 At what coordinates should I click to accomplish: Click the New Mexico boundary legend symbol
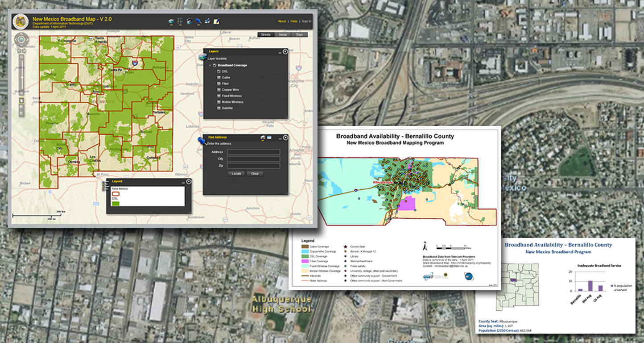coord(116,194)
